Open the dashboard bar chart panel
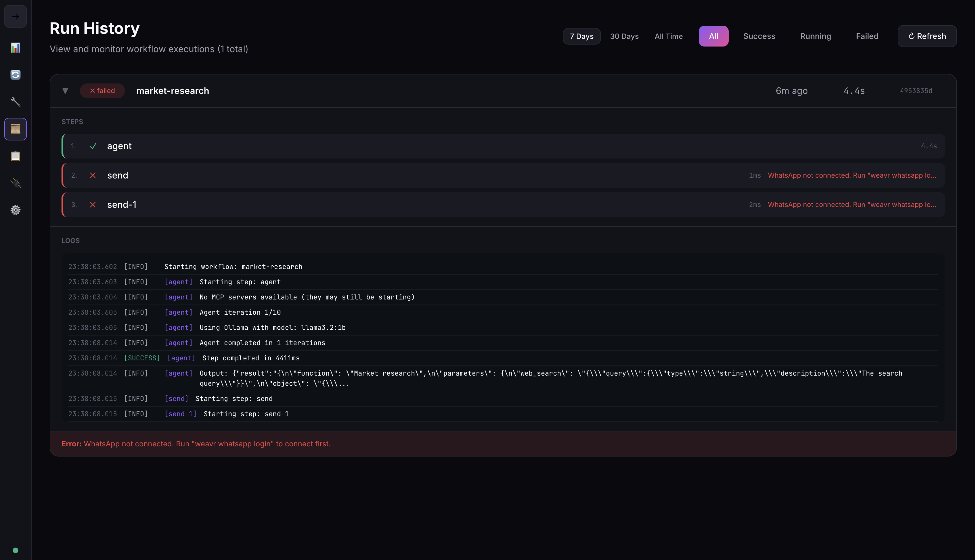This screenshot has width=975, height=560. 16,48
